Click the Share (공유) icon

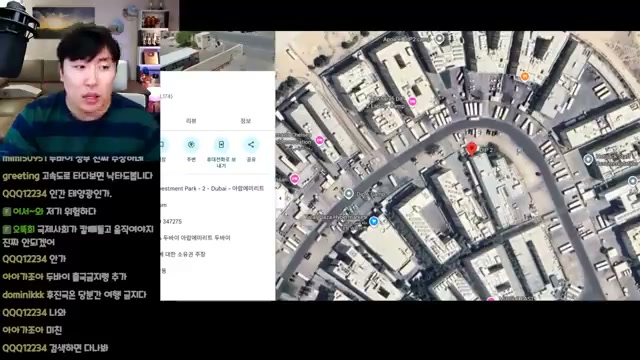pos(251,145)
